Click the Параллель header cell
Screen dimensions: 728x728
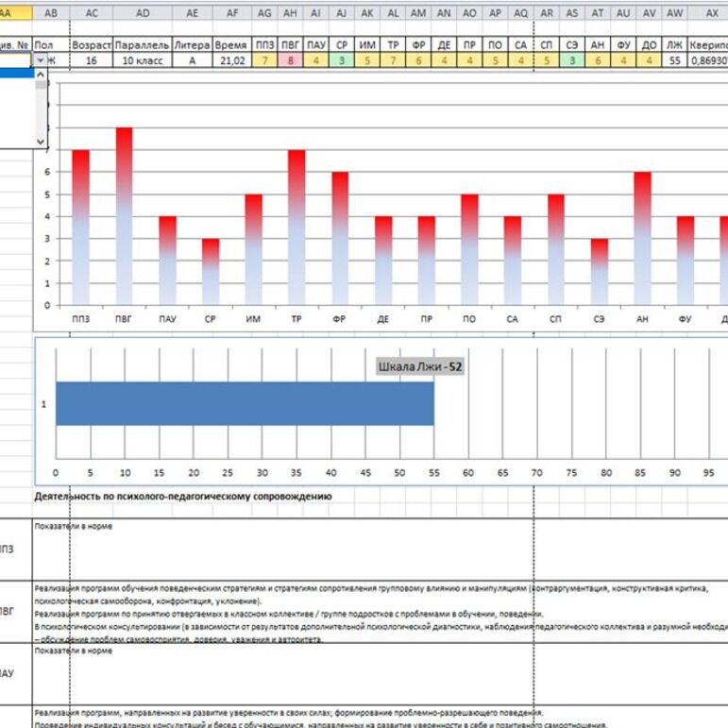point(143,44)
